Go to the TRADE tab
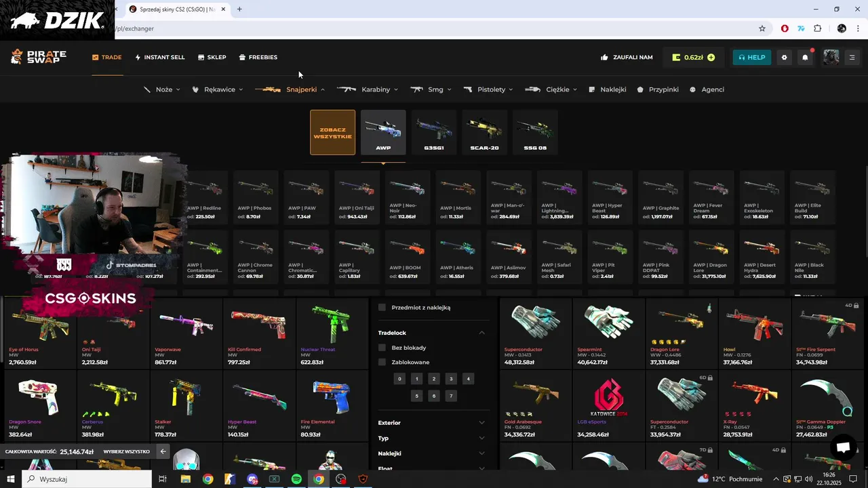This screenshot has width=868, height=488. point(107,58)
